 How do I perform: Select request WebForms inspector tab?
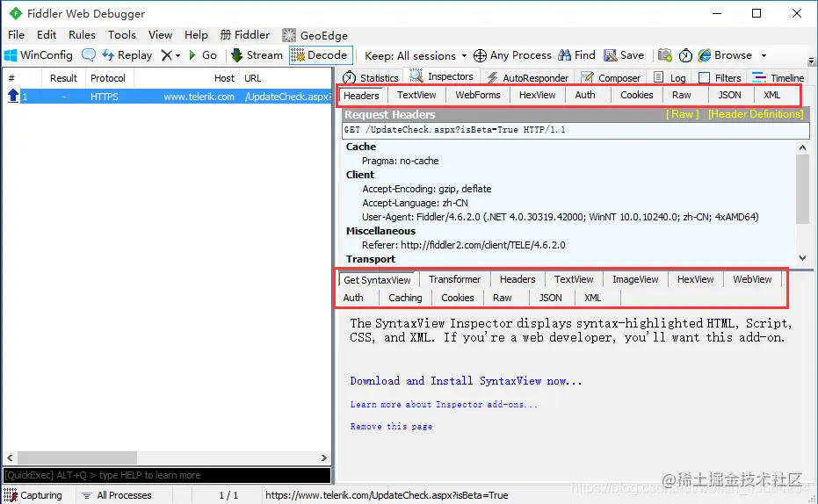(x=477, y=95)
